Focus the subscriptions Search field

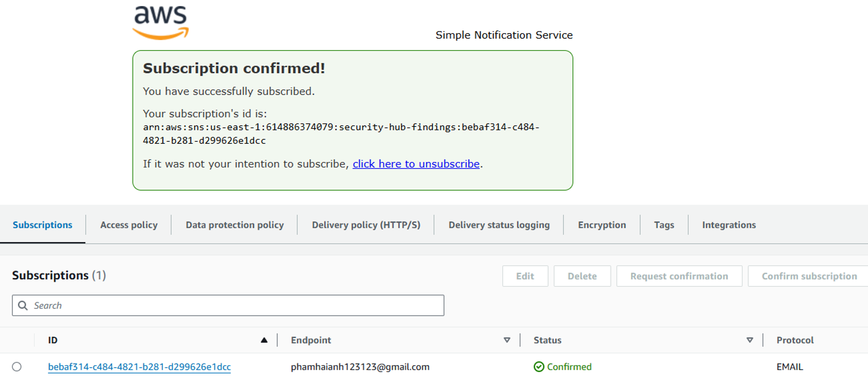point(228,305)
